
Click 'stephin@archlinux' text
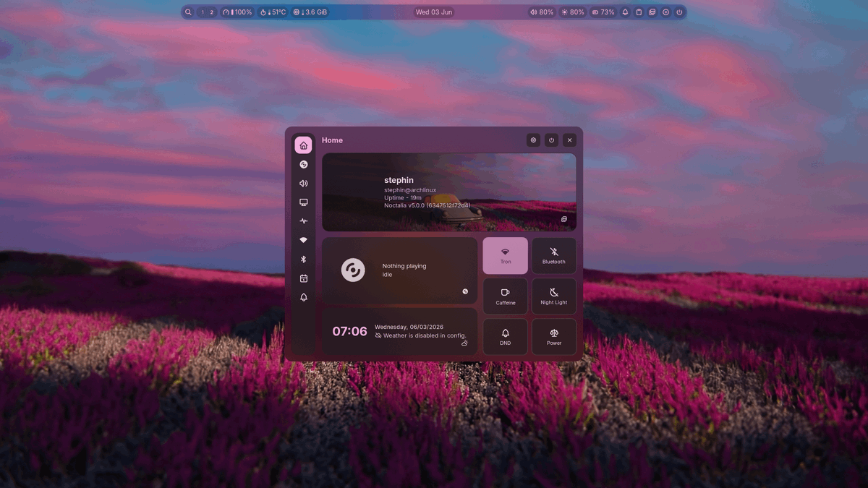(409, 189)
